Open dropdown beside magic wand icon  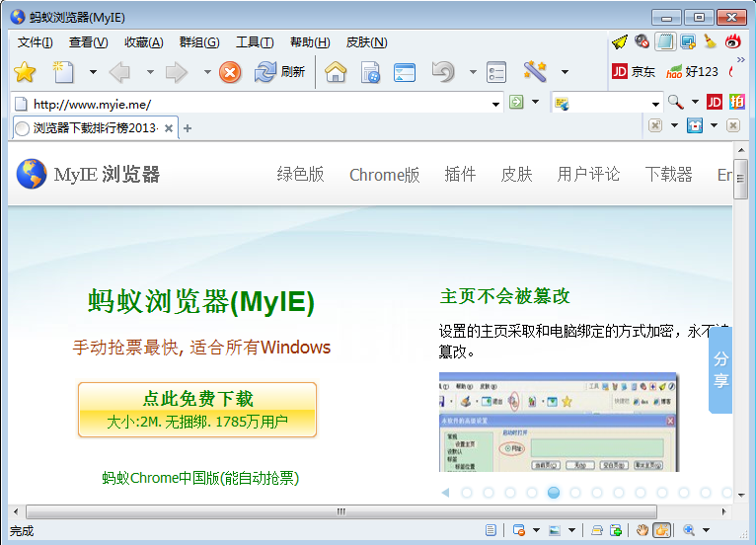pos(565,72)
